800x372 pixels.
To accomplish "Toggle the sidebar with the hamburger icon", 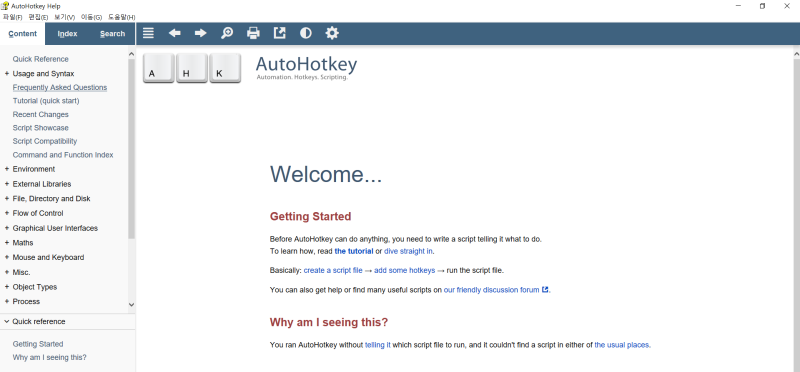I will coord(148,33).
